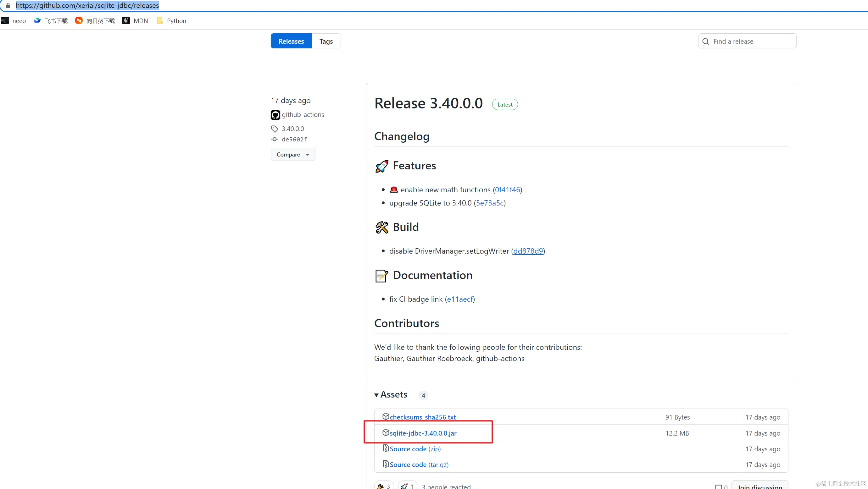Click the party popper reaction
The width and height of the screenshot is (868, 489).
(384, 486)
